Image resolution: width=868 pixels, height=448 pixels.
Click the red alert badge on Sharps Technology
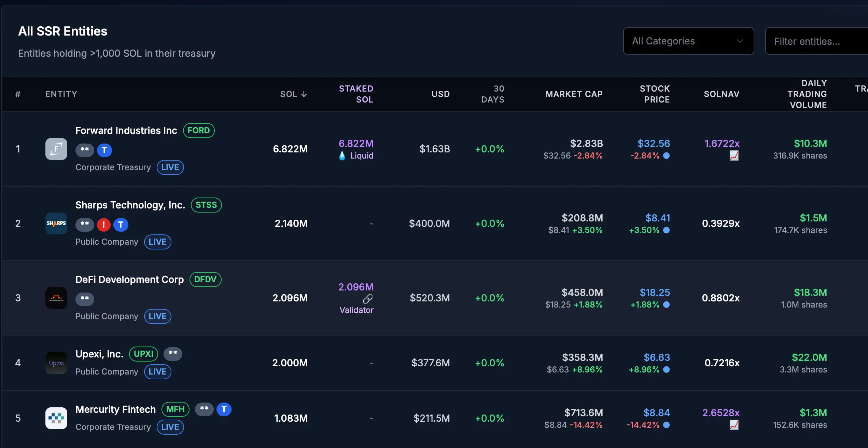coord(103,225)
